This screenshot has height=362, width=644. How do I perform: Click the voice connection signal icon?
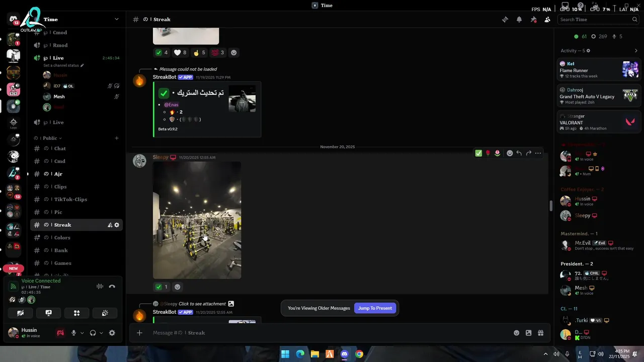click(x=14, y=287)
